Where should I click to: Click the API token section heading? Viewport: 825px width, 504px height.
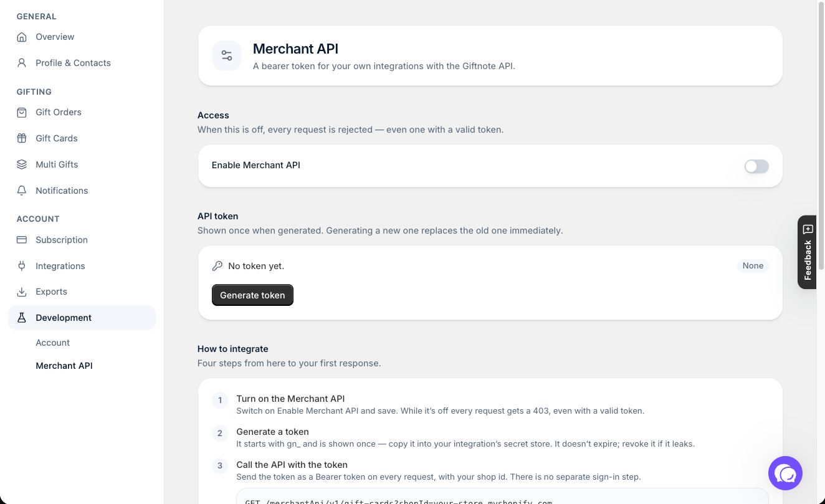pos(218,216)
